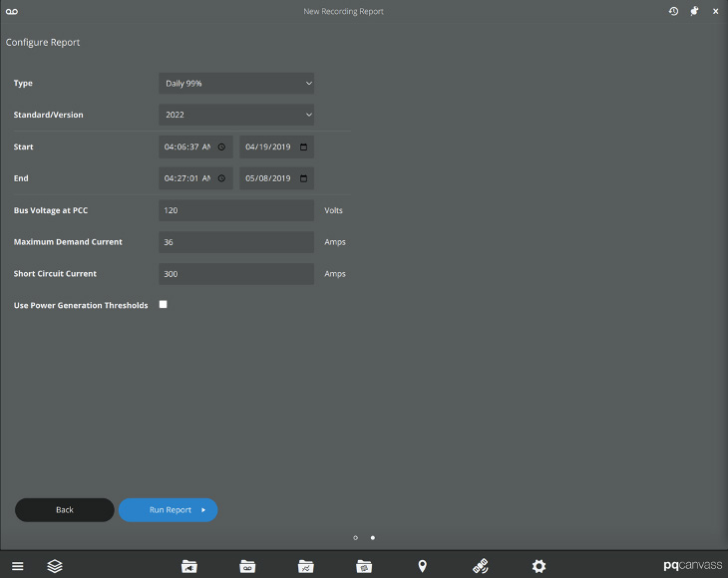
Task: Open the recordings folder icon with tape symbol
Action: (x=247, y=566)
